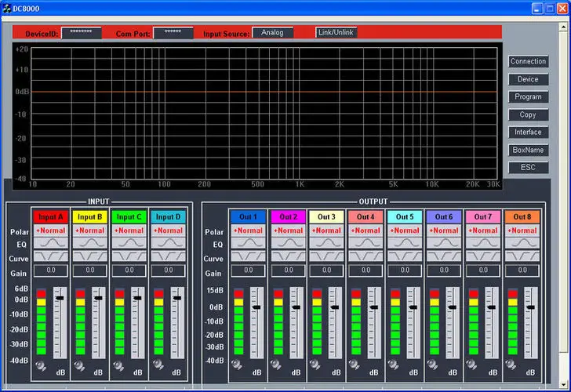
Task: Click the Gain value field for Out 6
Action: [444, 270]
